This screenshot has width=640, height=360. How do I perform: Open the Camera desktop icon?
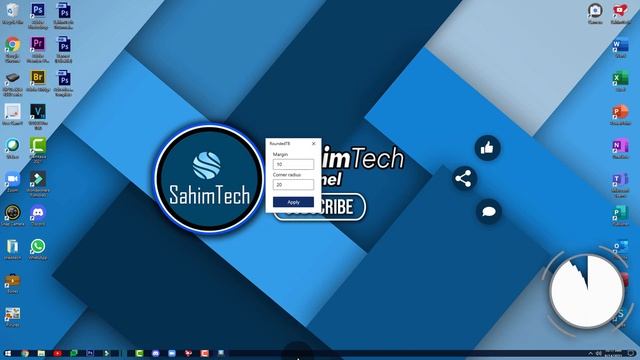point(595,13)
